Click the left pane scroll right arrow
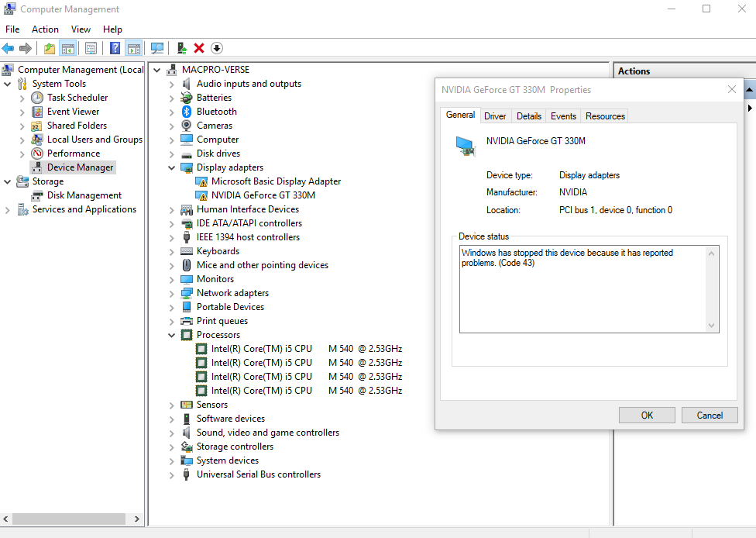The width and height of the screenshot is (756, 538). click(x=137, y=519)
